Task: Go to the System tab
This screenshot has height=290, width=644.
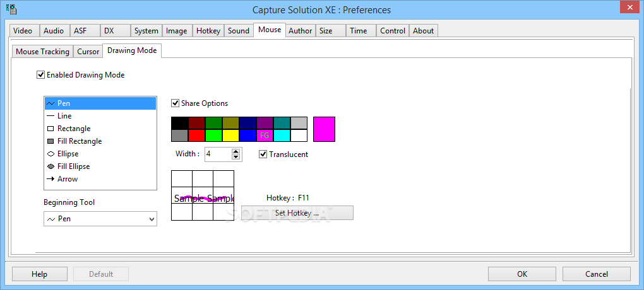Action: (x=146, y=31)
